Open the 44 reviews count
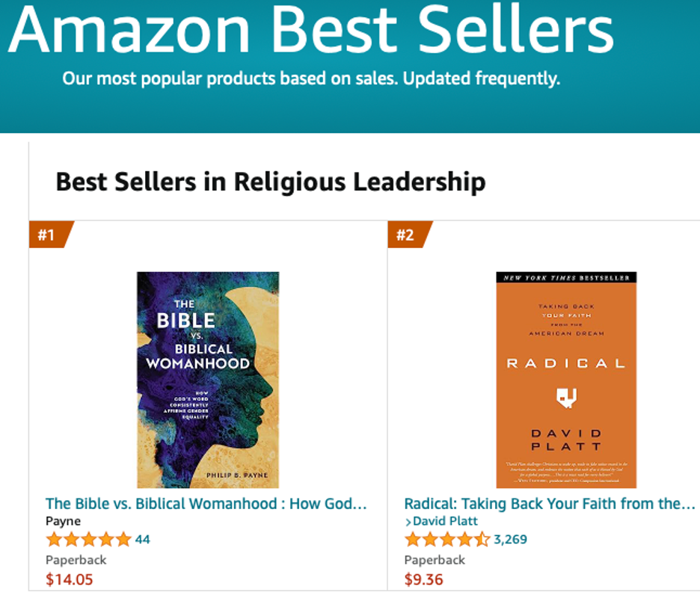Image resolution: width=700 pixels, height=592 pixels. pos(142,540)
